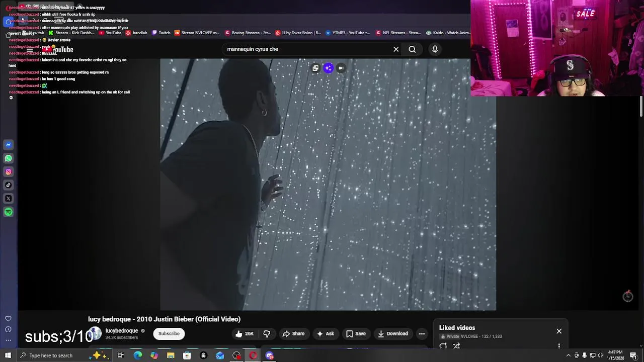Save video to a playlist
Screen dimensions: 644x362
point(356,334)
